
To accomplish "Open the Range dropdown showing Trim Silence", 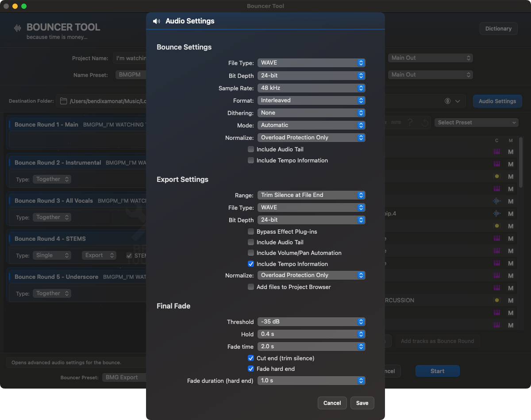I will [312, 195].
